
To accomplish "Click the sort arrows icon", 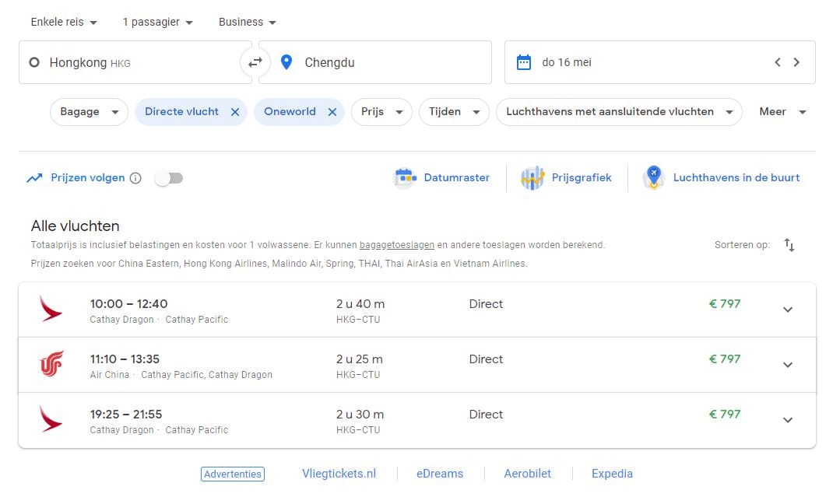I will click(x=789, y=245).
